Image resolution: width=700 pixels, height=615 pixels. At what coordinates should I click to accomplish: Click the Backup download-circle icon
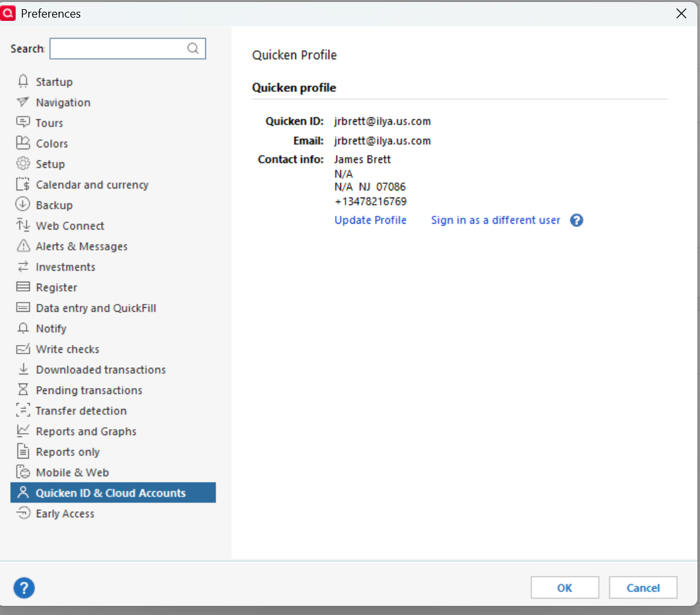tap(23, 204)
